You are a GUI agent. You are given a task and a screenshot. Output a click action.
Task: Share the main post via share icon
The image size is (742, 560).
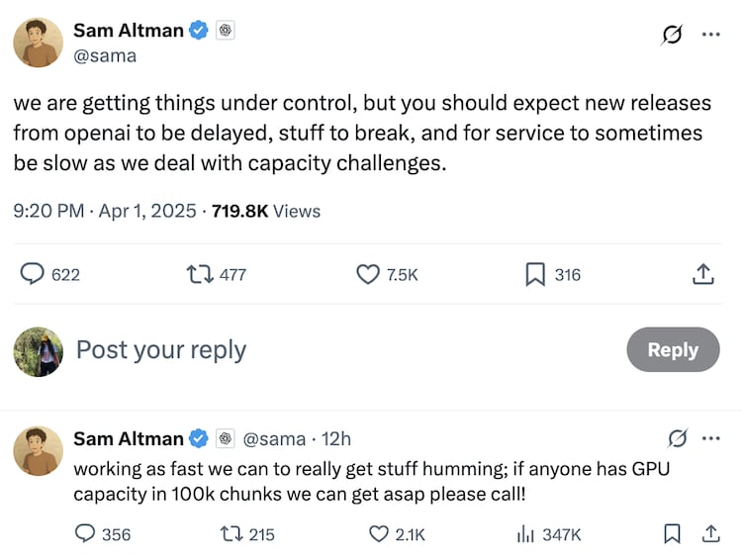point(702,274)
